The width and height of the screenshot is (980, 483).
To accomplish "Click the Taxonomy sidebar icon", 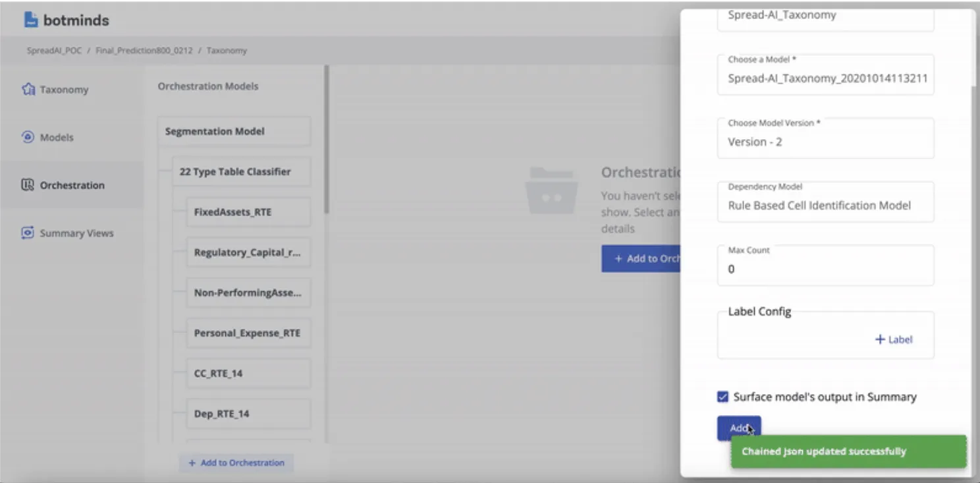I will (x=28, y=89).
